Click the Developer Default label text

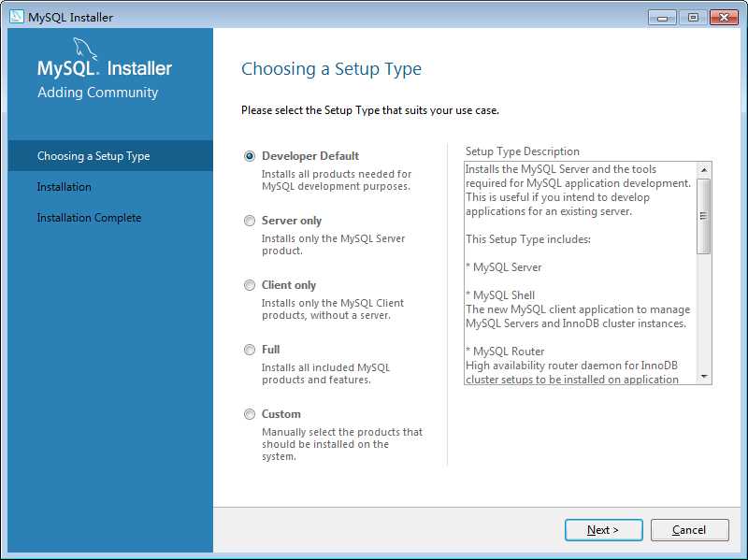click(310, 156)
